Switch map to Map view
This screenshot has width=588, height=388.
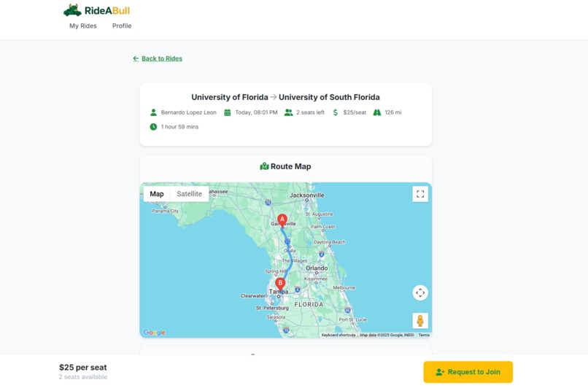click(x=157, y=194)
